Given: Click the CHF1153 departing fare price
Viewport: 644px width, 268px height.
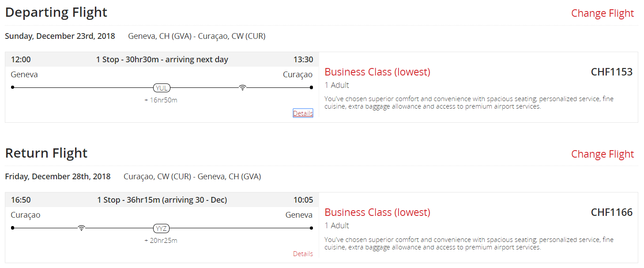Looking at the screenshot, I should point(611,72).
